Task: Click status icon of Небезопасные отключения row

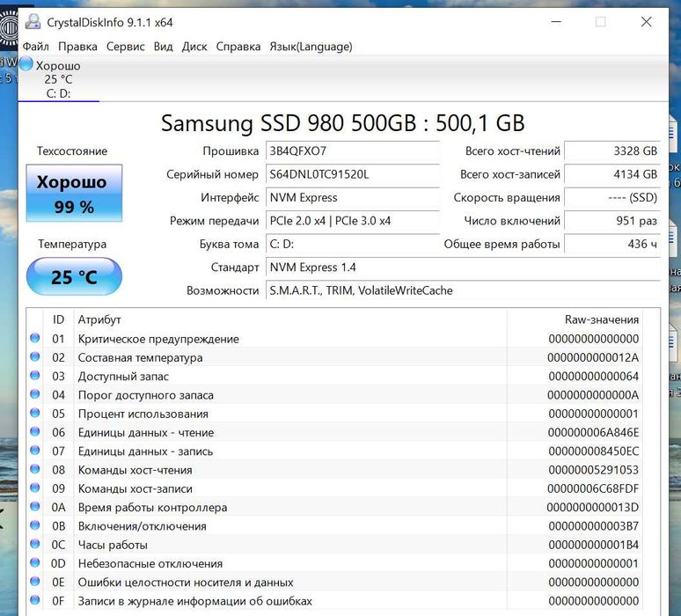Action: 35,562
